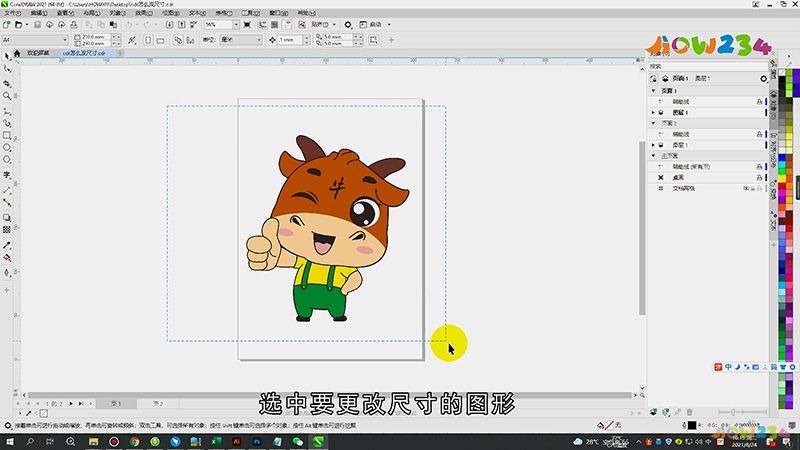
Task: Select the Drop Shadow tool
Action: [x=7, y=217]
